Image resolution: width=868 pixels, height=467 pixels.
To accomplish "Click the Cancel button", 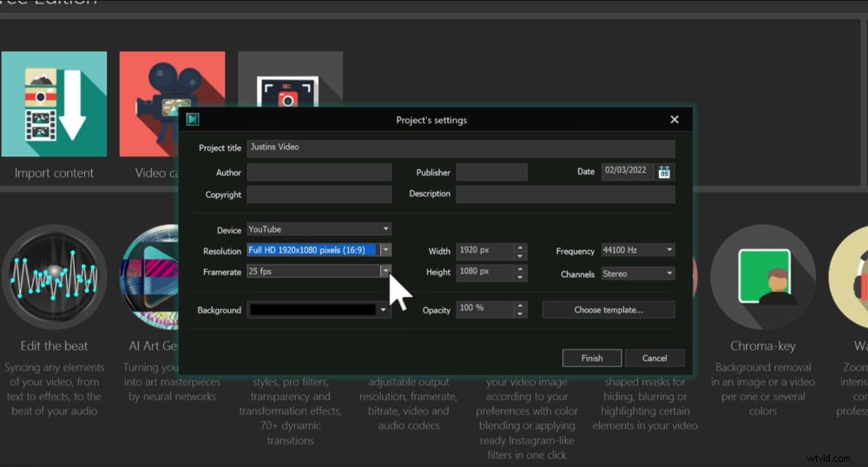I will pyautogui.click(x=654, y=358).
